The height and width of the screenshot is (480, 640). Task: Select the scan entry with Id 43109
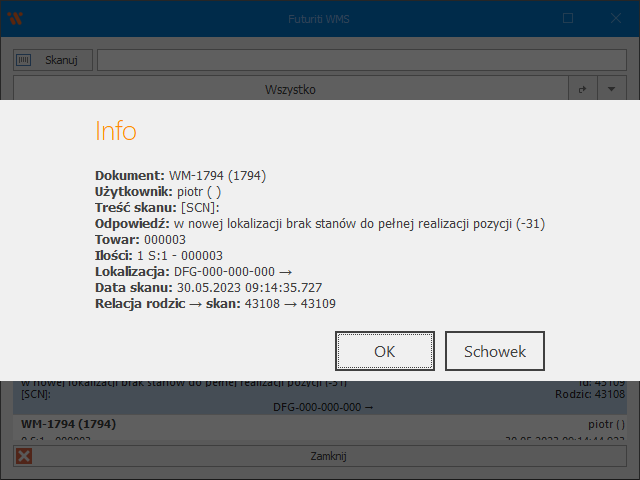click(x=320, y=394)
